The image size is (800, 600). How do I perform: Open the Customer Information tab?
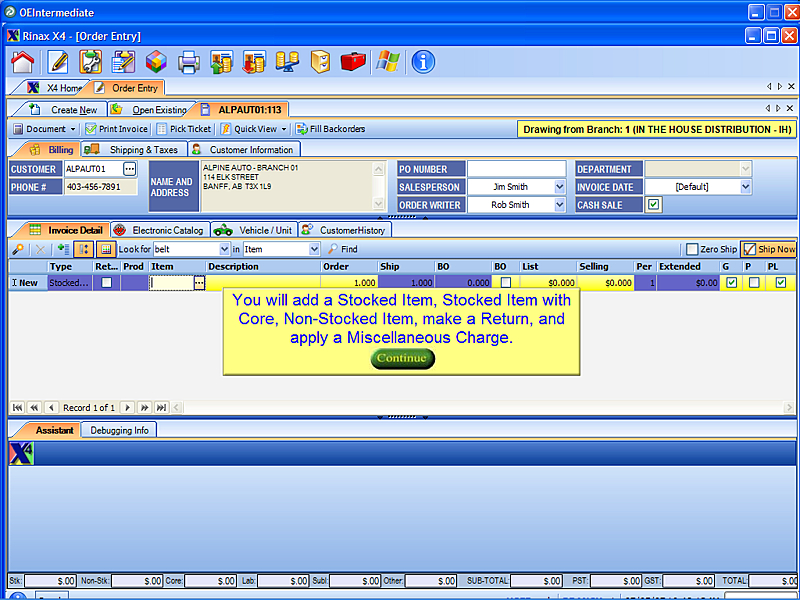pyautogui.click(x=244, y=149)
